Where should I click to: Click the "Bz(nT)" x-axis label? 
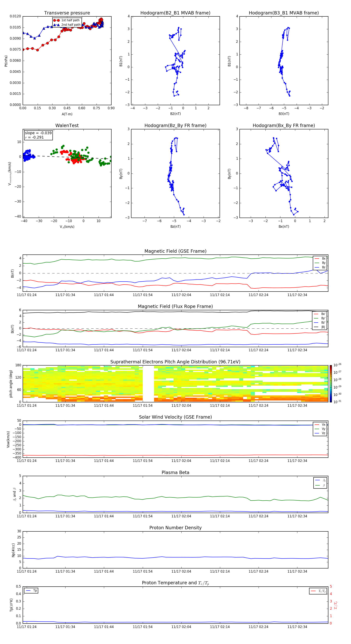point(175,227)
